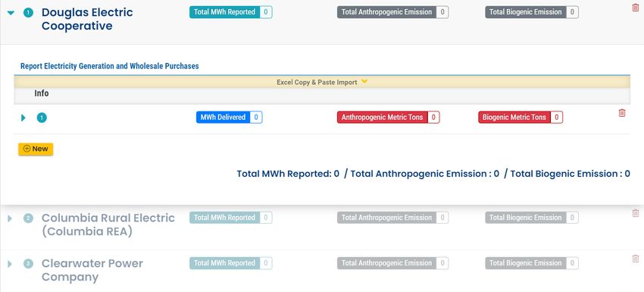This screenshot has height=292, width=644.
Task: Click Total MWh Reported badge for Douglas Electric
Action: (x=231, y=12)
